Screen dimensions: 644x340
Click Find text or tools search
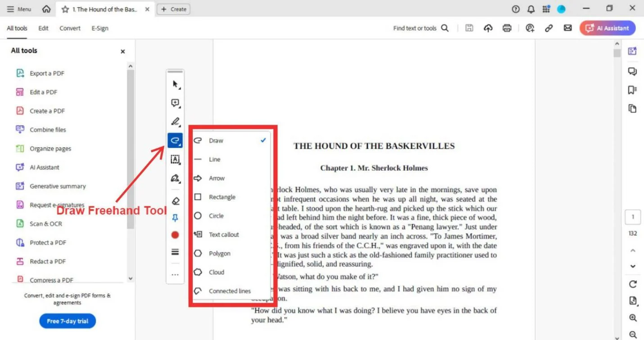coord(421,28)
